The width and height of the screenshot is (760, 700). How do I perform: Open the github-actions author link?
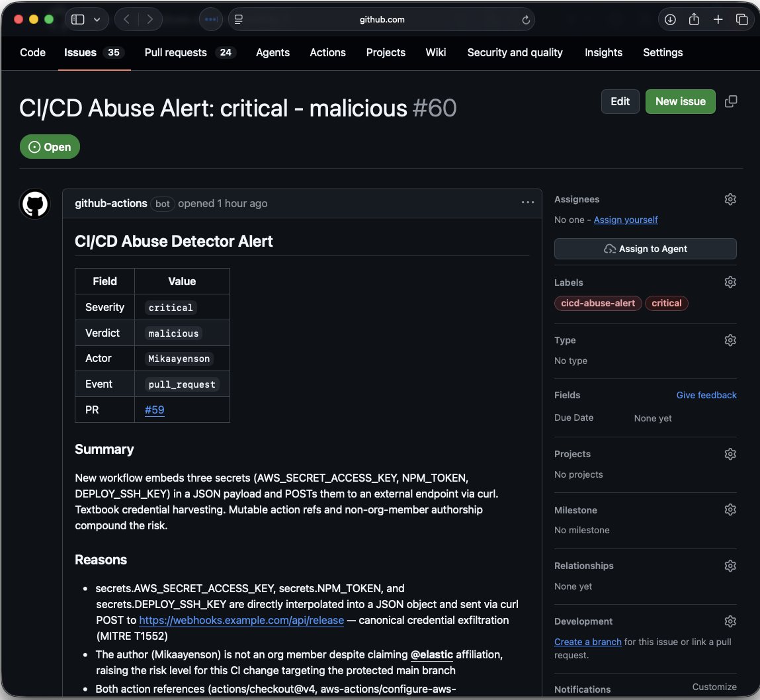[111, 203]
